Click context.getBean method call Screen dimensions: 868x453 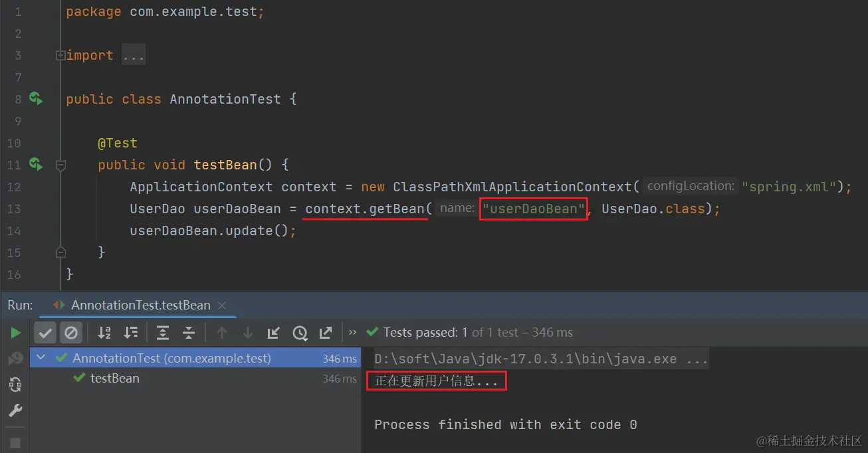365,209
